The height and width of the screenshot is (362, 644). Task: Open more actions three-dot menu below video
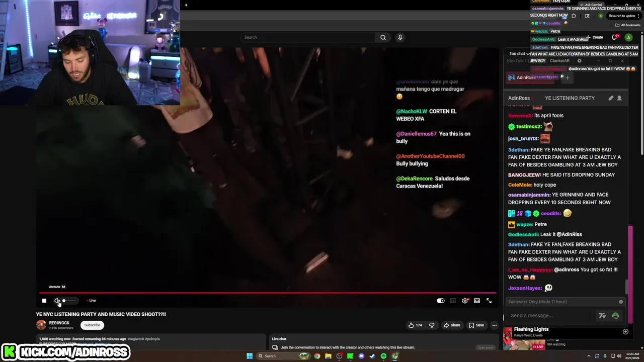pos(495,325)
